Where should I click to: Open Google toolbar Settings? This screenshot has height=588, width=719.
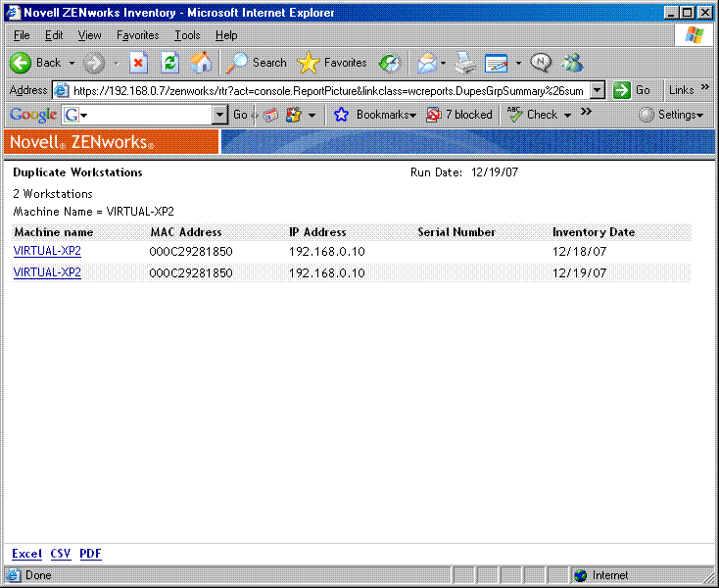[x=671, y=115]
